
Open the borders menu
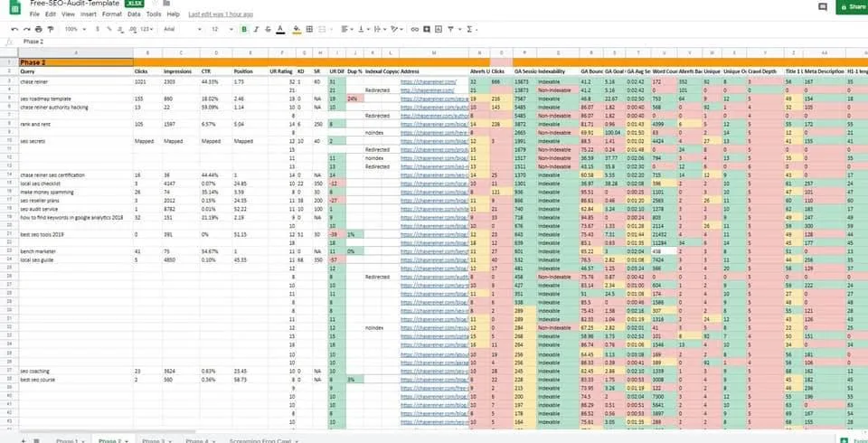309,29
